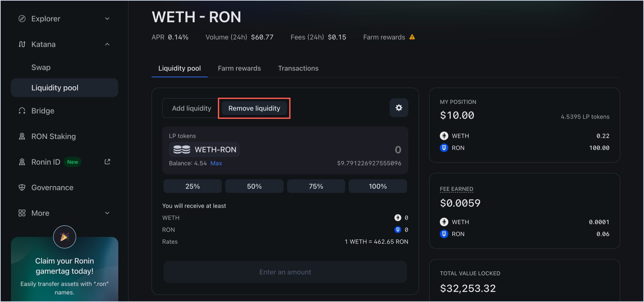Select Liquidity pool in sidebar

tap(65, 88)
